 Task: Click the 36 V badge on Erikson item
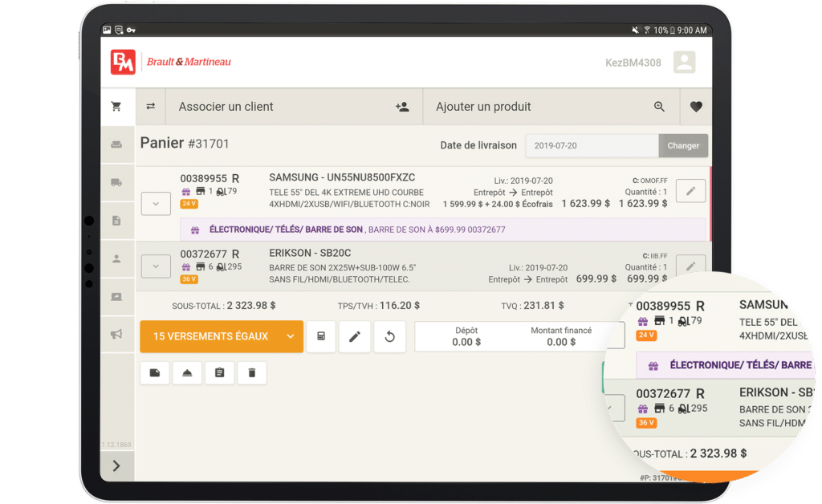(189, 279)
